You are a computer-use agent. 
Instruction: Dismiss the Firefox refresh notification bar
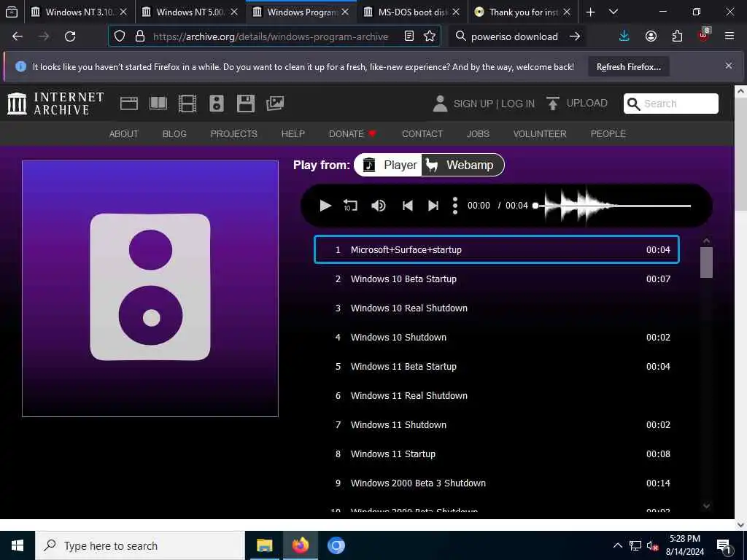tap(729, 66)
